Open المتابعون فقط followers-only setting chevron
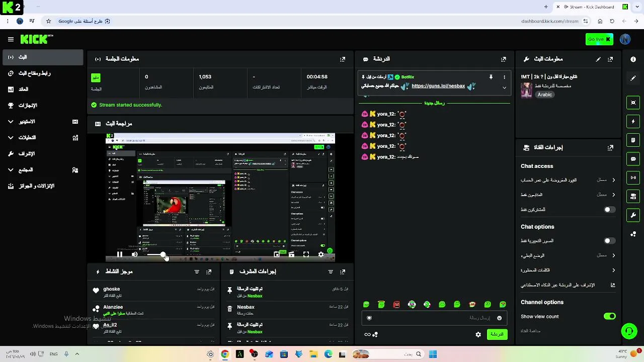The image size is (644, 362). click(613, 195)
